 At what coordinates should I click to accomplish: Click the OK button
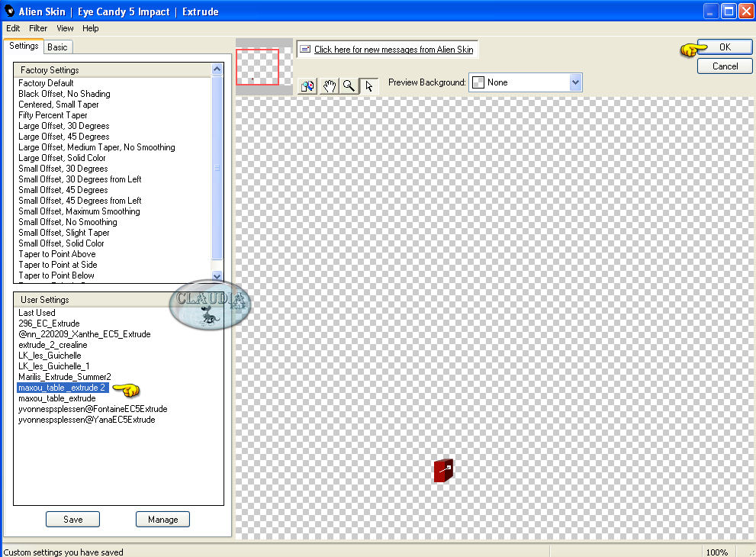coord(725,47)
